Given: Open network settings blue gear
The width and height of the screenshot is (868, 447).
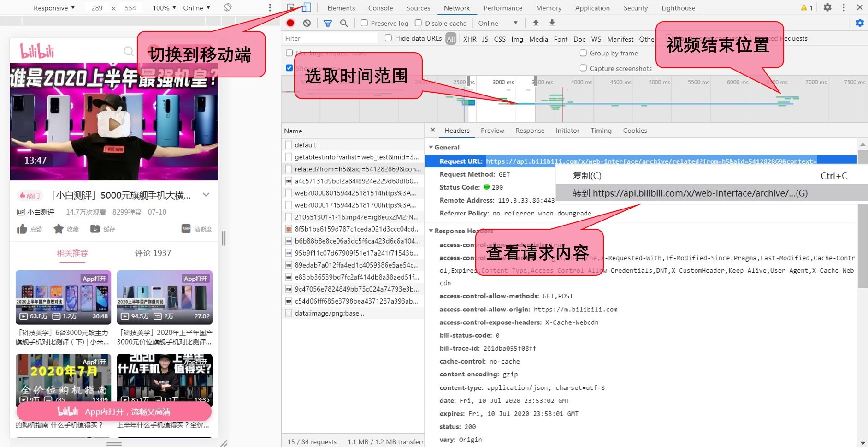Looking at the screenshot, I should point(860,23).
